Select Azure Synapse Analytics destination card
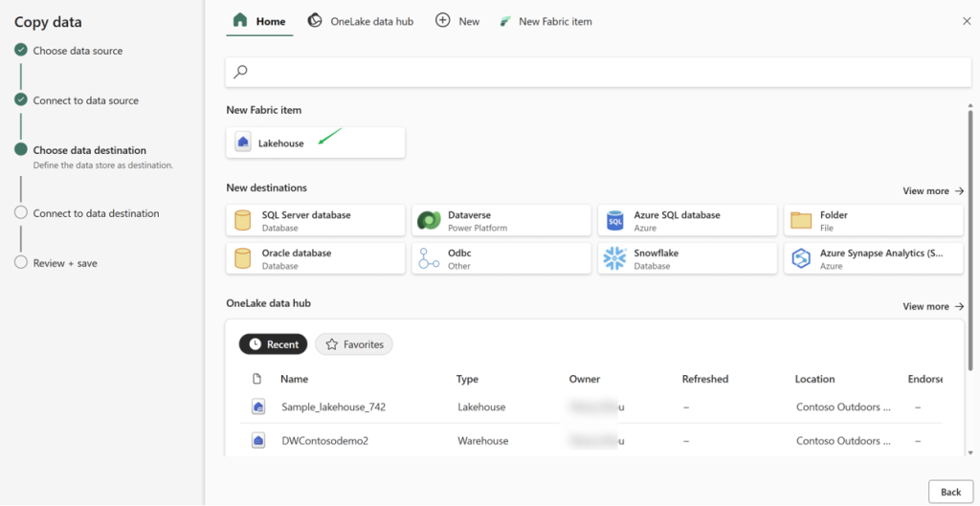Image resolution: width=980 pixels, height=506 pixels. (874, 258)
